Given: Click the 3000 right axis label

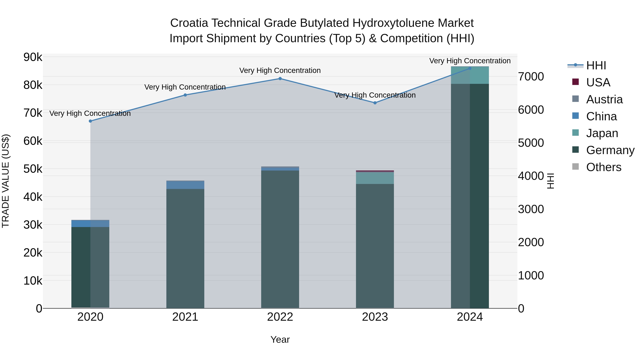Looking at the screenshot, I should [x=531, y=209].
